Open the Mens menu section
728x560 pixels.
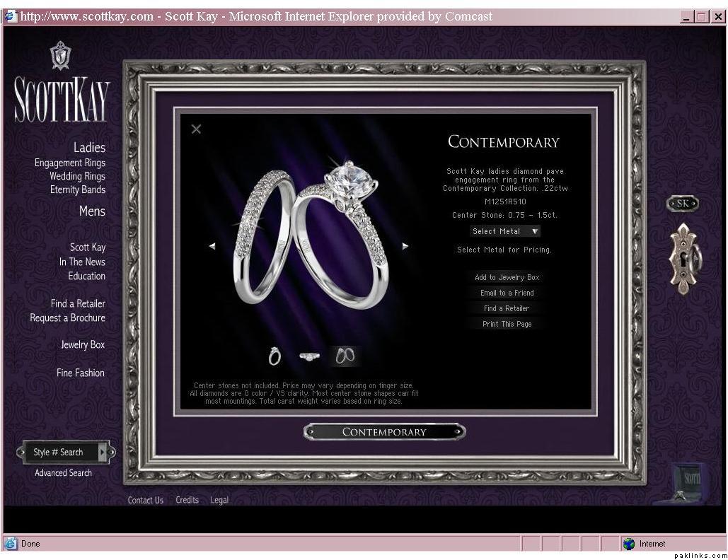point(92,211)
